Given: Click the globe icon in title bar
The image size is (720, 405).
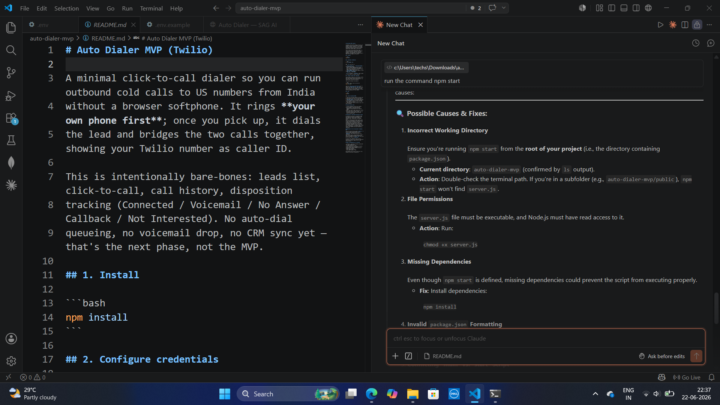Looking at the screenshot, I should pyautogui.click(x=648, y=8).
